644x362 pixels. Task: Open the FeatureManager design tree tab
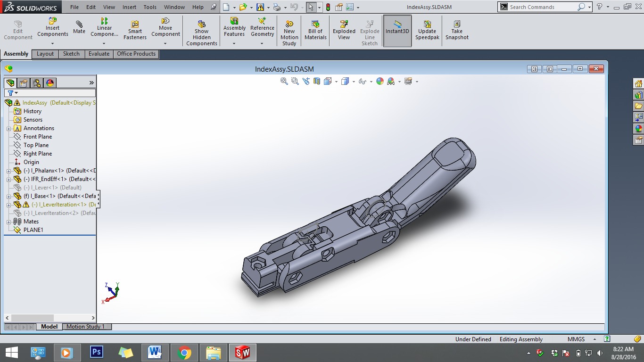click(10, 83)
